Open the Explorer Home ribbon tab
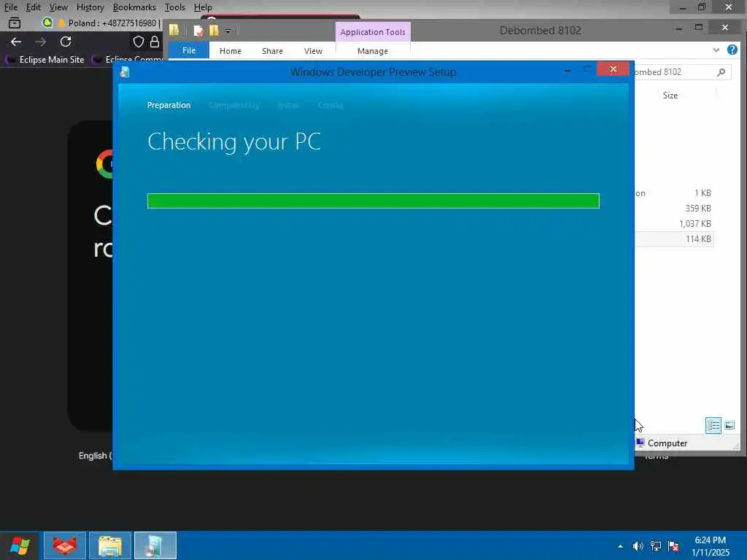The image size is (747, 560). [230, 51]
